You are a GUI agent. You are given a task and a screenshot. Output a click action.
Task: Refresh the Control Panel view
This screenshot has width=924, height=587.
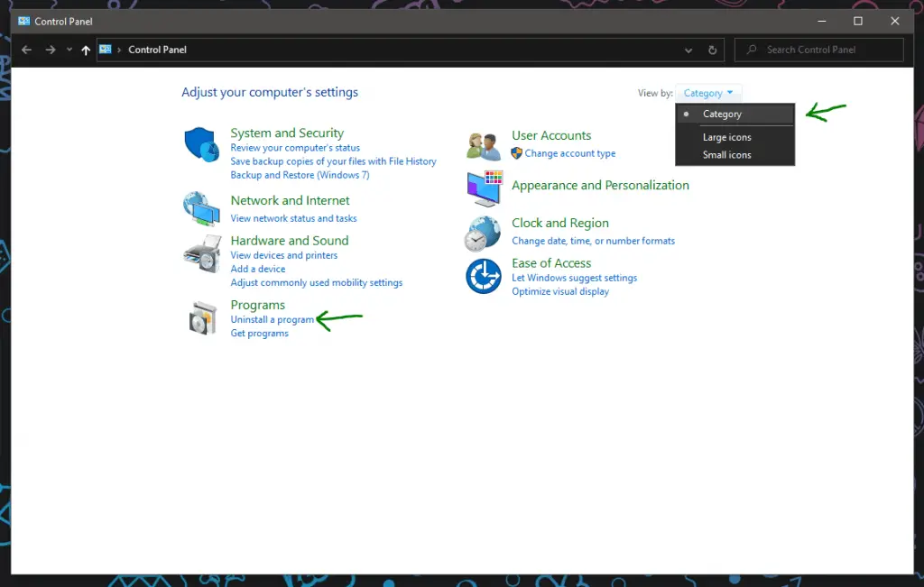coord(713,50)
